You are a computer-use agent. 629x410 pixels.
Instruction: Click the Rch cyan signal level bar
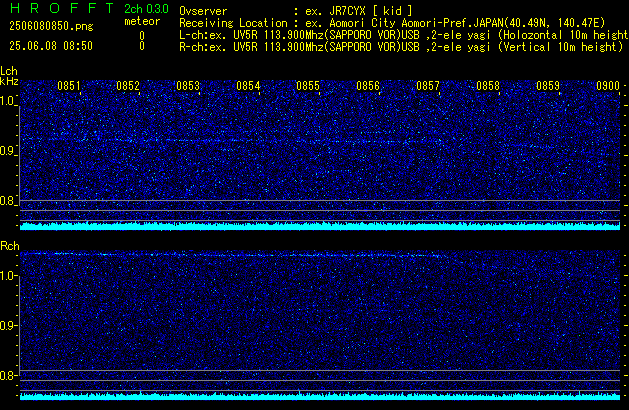click(x=320, y=396)
